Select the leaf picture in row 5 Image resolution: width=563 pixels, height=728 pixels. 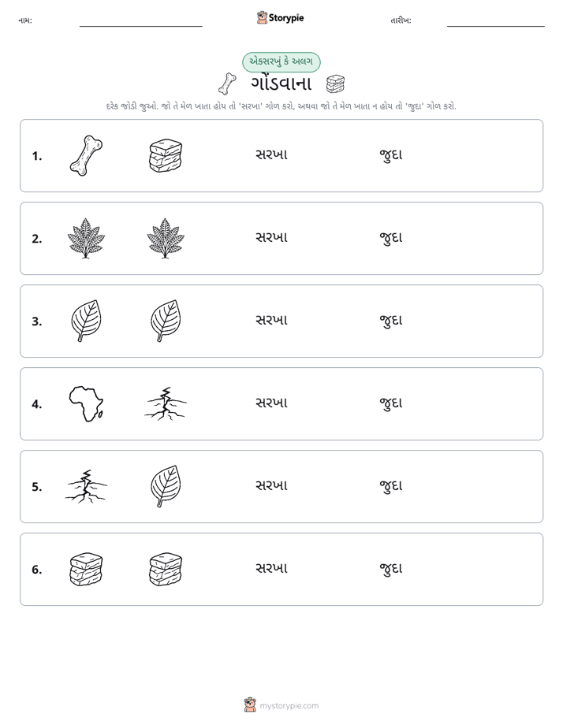(166, 486)
